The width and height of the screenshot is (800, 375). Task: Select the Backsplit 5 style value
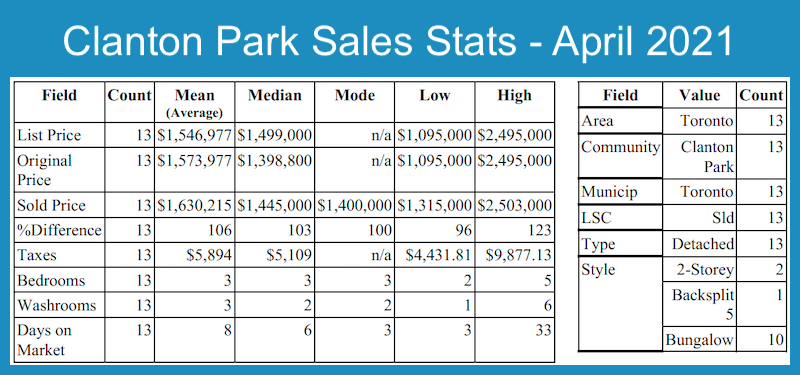(x=703, y=305)
